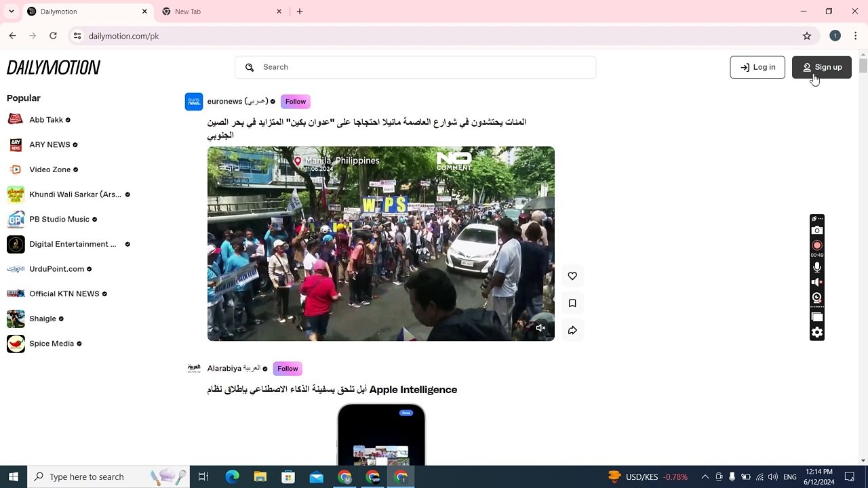Click the Dailymotion logo
868x488 pixels.
tap(54, 67)
